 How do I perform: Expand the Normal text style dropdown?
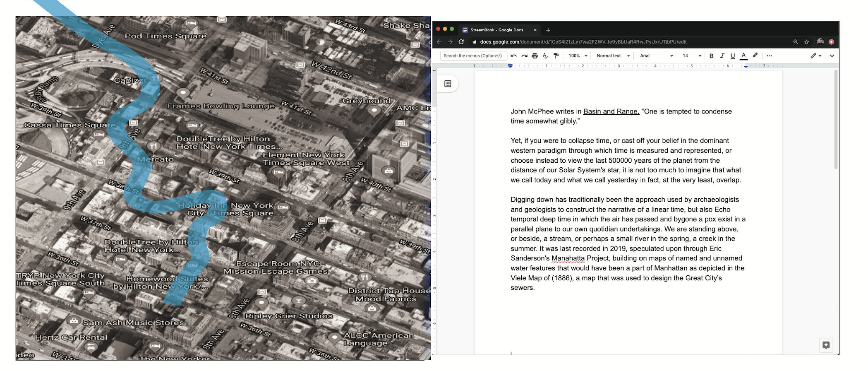pos(613,56)
